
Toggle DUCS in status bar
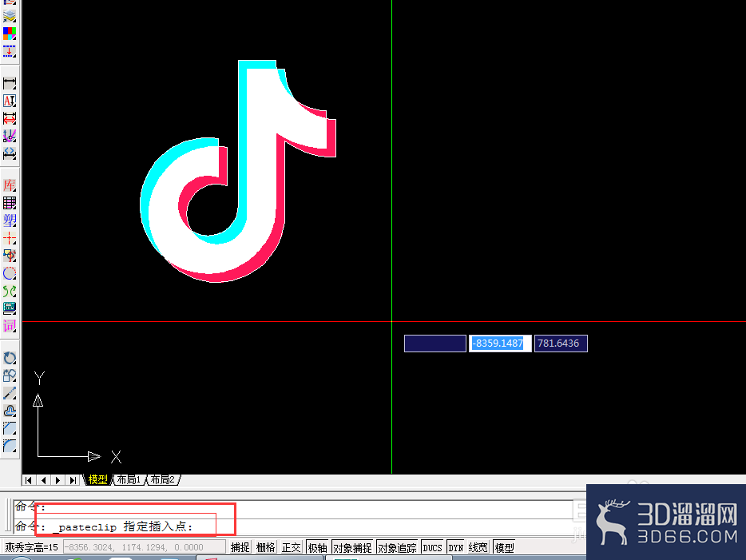[432, 548]
